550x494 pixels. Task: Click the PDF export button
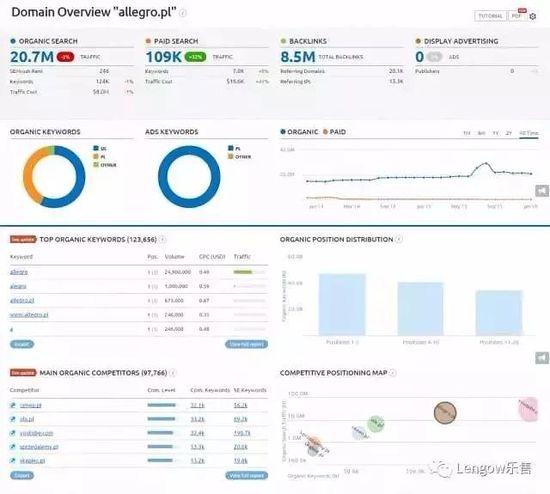(516, 16)
